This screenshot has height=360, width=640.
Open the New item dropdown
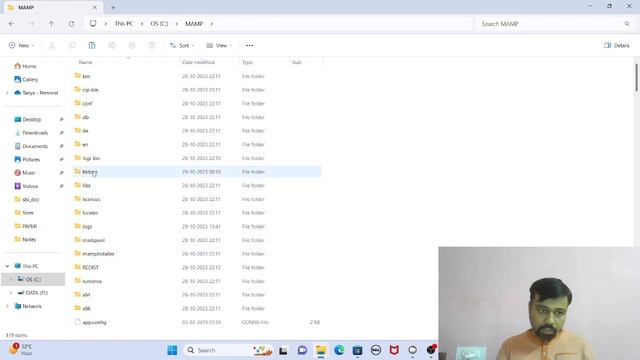(22, 45)
